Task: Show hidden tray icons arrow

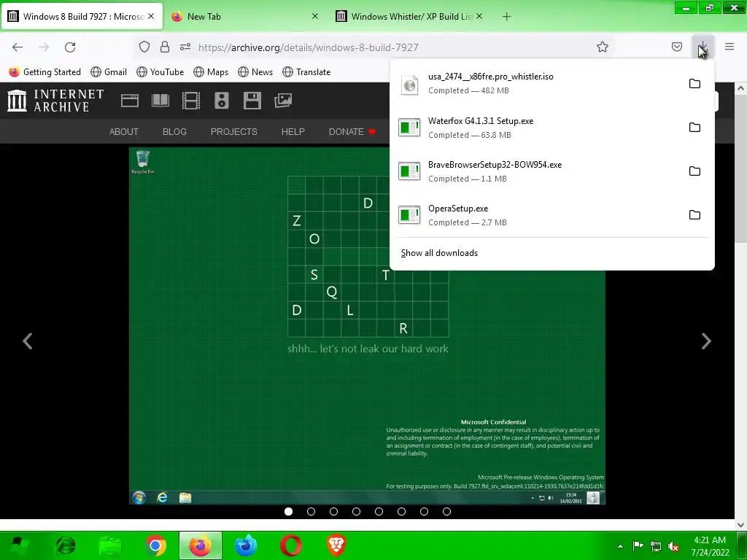Action: tap(620, 546)
